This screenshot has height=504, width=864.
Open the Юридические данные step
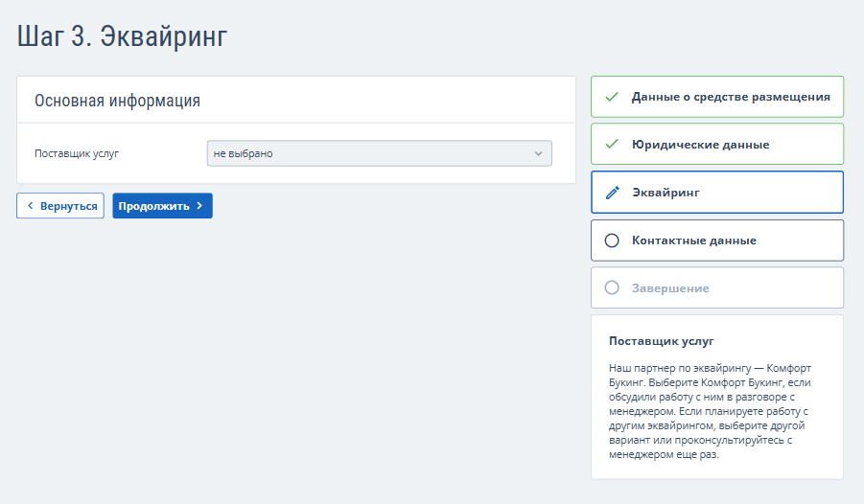(700, 145)
